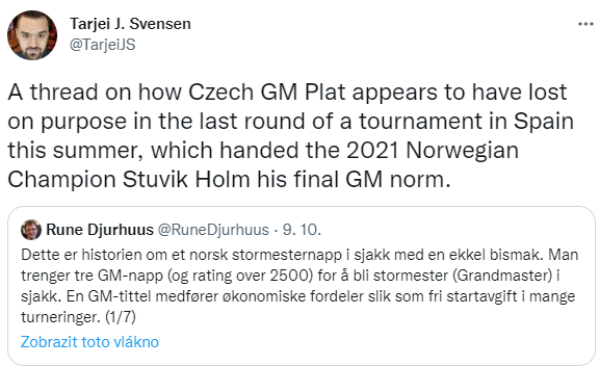
Task: Click the quoted line 'trenger tre GM-napp'
Action: pos(290,276)
